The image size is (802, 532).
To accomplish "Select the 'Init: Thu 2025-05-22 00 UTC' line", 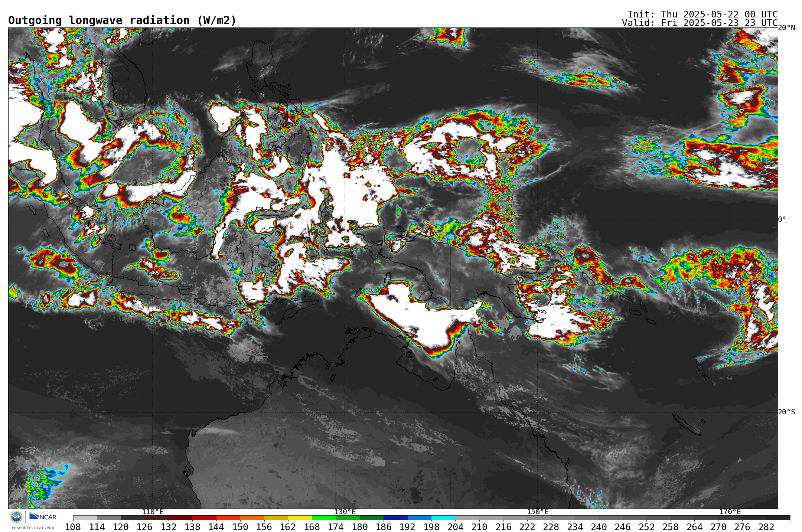I will [702, 14].
